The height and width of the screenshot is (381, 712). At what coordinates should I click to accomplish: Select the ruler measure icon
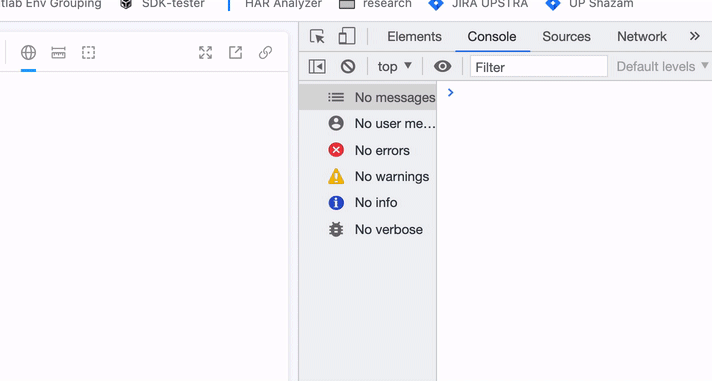point(58,53)
